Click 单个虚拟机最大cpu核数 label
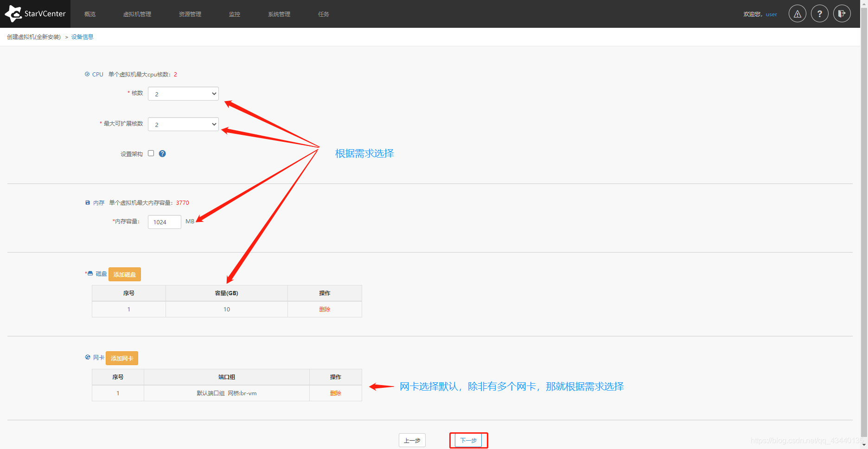 coord(140,75)
